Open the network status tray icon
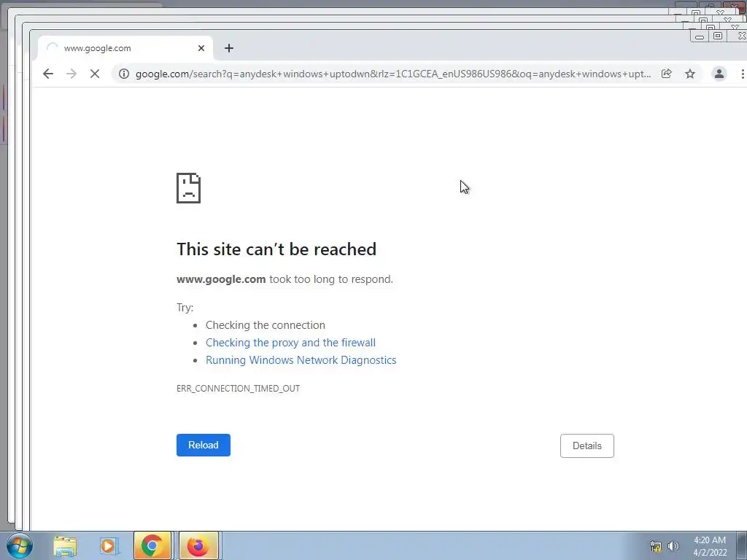The image size is (747, 560). [656, 546]
